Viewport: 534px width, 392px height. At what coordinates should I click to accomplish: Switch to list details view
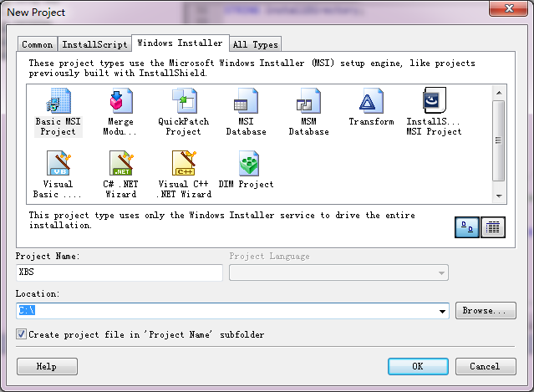click(493, 227)
